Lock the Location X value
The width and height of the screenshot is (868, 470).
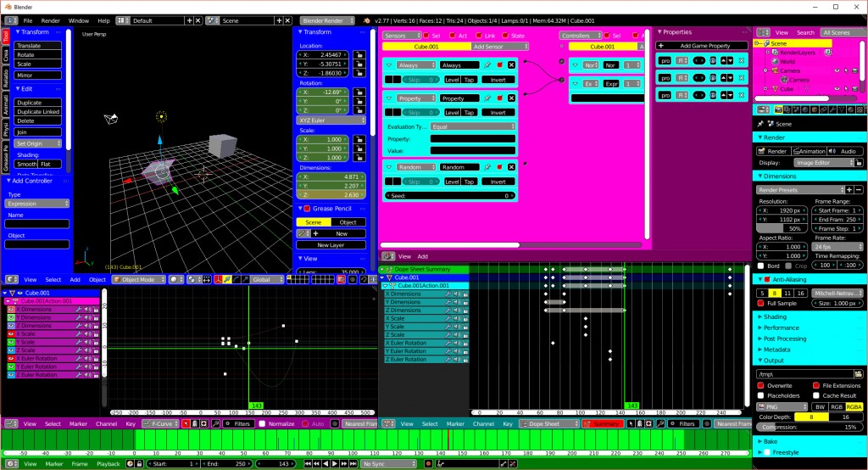(x=359, y=55)
